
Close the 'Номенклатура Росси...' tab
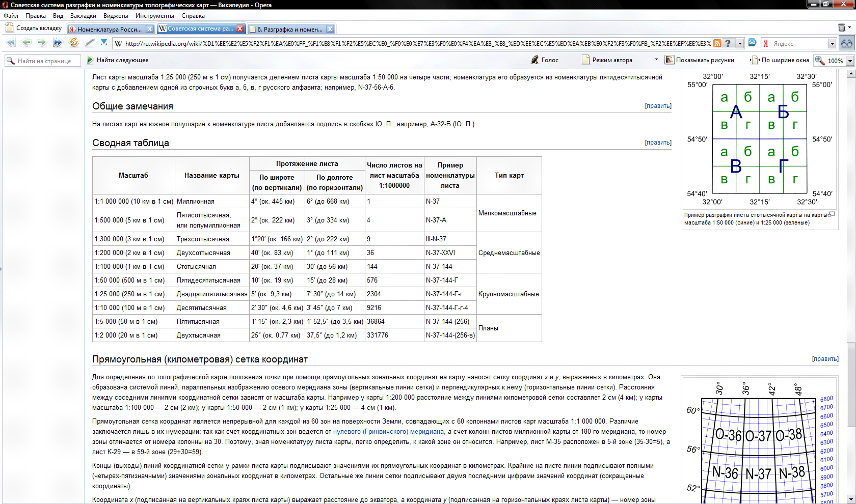coord(149,29)
